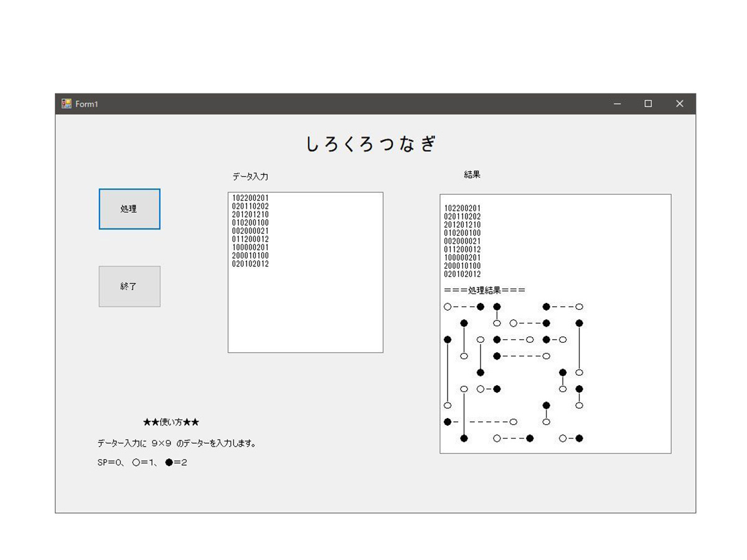
Task: Click first line 102200201 in result box
Action: [462, 208]
